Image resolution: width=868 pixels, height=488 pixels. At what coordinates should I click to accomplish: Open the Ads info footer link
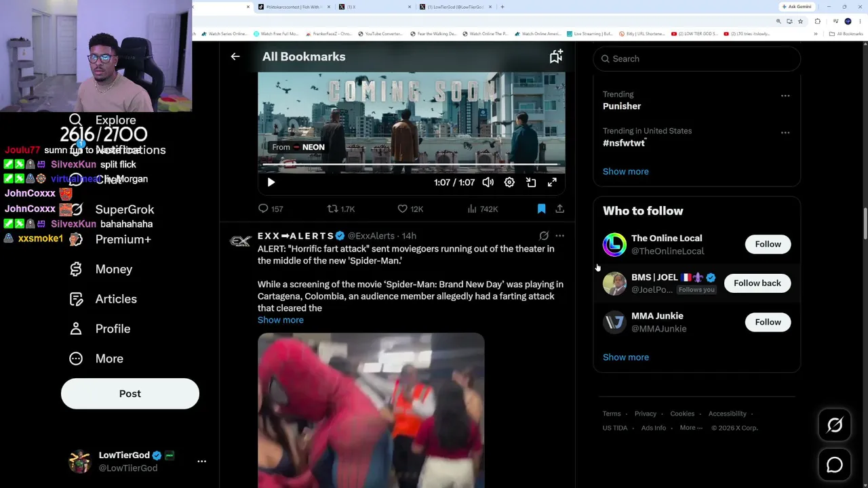coord(654,428)
